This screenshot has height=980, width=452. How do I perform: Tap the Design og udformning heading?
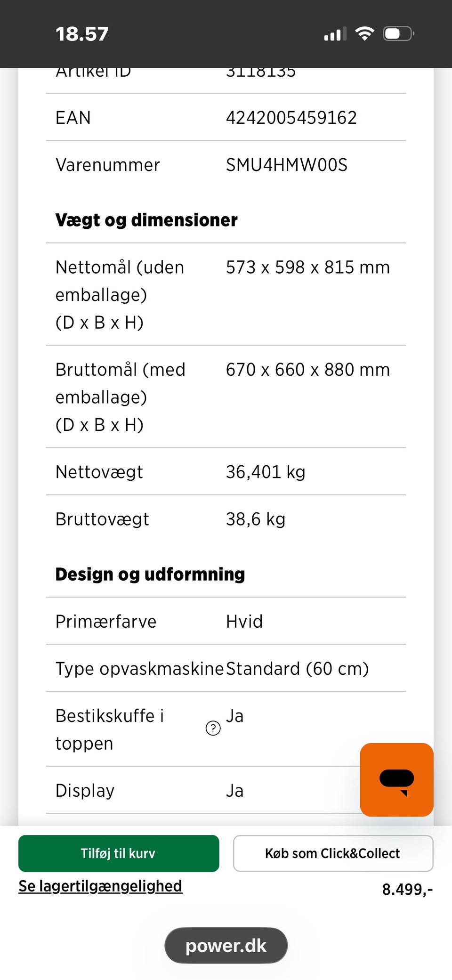click(x=150, y=574)
